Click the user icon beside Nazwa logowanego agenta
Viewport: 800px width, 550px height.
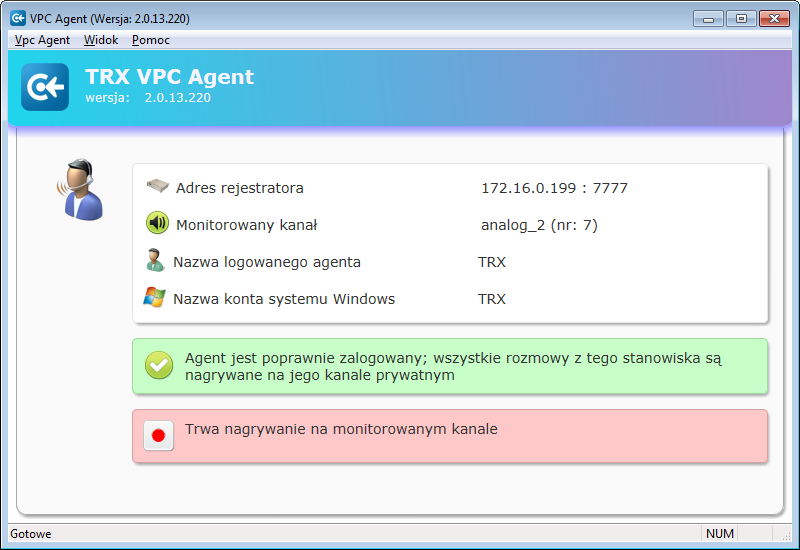tap(155, 260)
